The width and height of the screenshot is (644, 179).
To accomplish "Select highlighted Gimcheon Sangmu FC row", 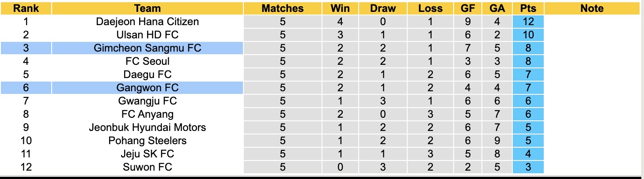I will (x=148, y=48).
